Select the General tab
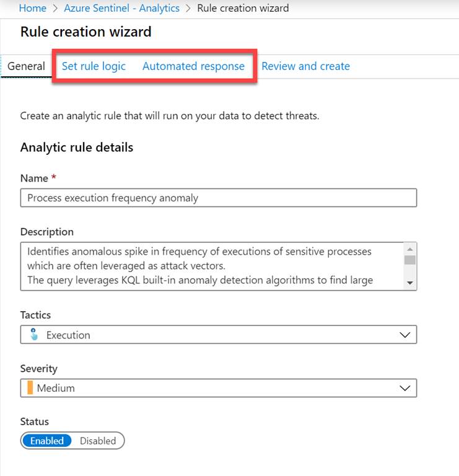The width and height of the screenshot is (459, 476). (x=26, y=66)
